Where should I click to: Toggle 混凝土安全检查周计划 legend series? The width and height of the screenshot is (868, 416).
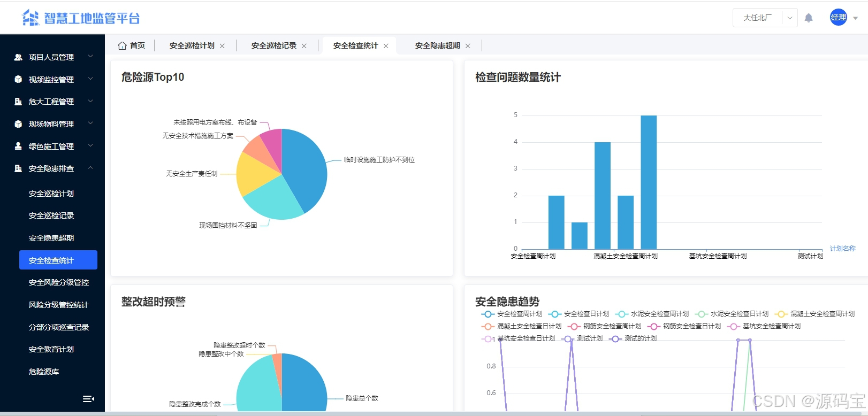click(815, 314)
